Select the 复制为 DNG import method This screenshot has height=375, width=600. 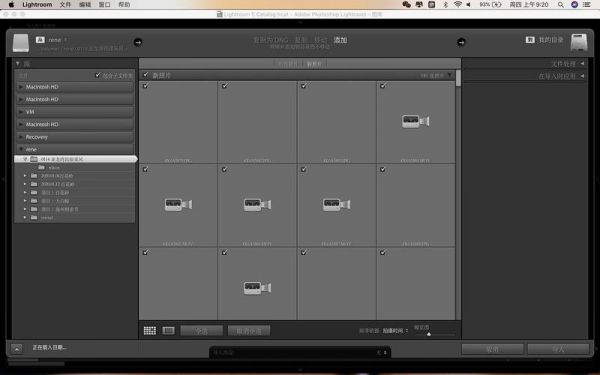(x=271, y=40)
